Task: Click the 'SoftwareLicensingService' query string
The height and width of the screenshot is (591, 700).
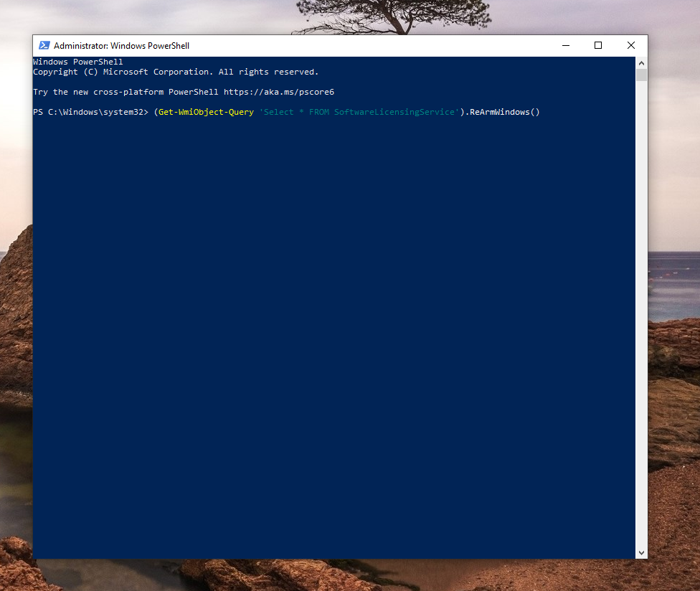Action: pyautogui.click(x=394, y=112)
